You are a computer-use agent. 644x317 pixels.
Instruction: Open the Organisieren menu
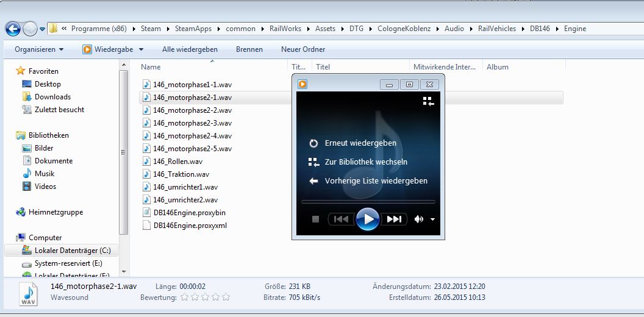(x=39, y=49)
